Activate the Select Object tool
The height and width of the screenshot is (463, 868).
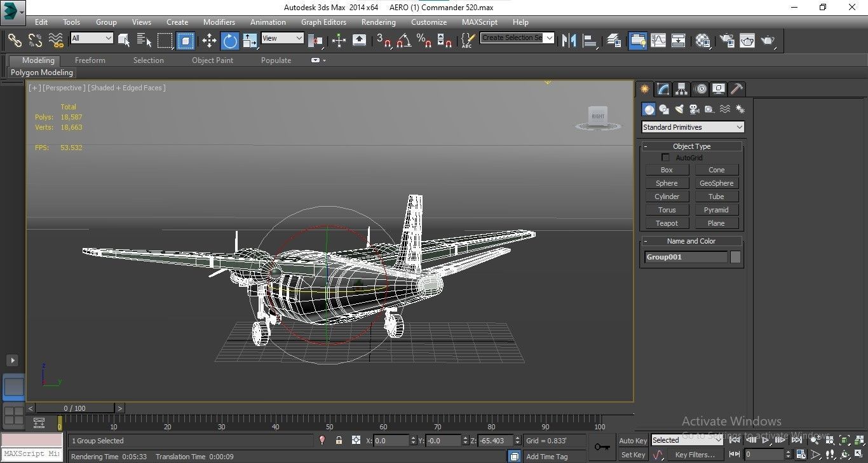(x=124, y=41)
